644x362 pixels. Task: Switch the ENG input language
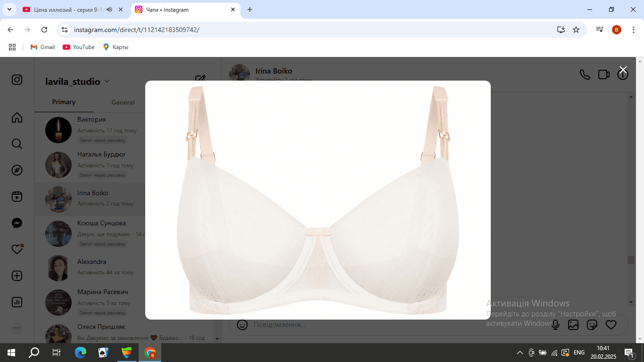(x=579, y=352)
